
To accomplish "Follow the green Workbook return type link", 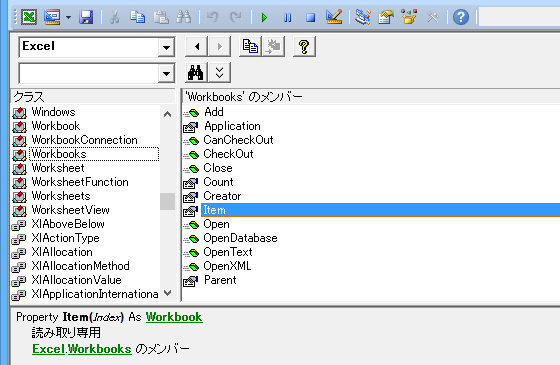I will point(174,317).
